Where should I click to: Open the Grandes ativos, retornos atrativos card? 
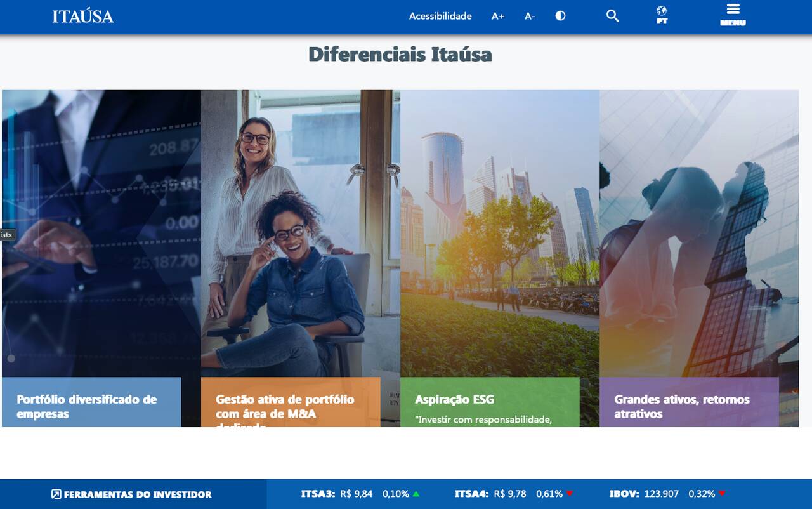coord(699,258)
